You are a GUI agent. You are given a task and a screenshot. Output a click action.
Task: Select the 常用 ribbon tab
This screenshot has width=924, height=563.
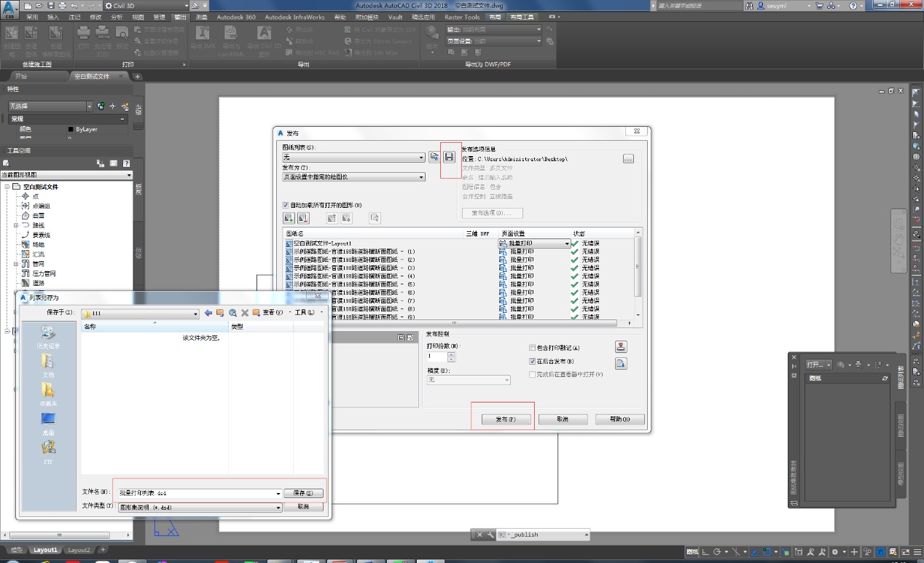(x=32, y=17)
